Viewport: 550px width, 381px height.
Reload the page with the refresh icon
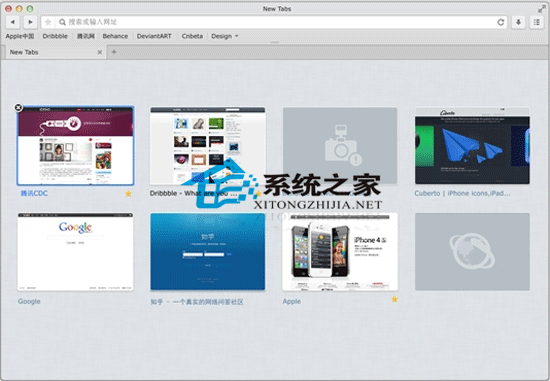pyautogui.click(x=501, y=22)
